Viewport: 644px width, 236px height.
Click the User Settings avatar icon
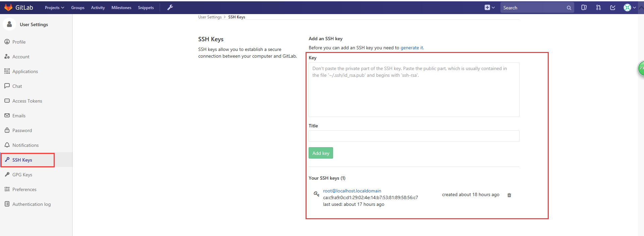(9, 24)
